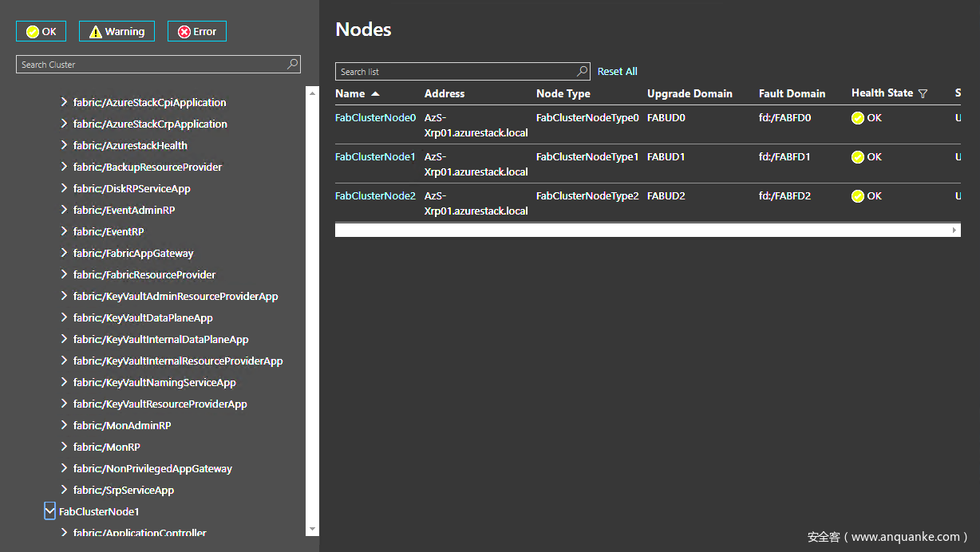Viewport: 980px width, 552px height.
Task: Select fabric:/KeyVaultAdminResourceProviderApp tree item
Action: click(176, 296)
